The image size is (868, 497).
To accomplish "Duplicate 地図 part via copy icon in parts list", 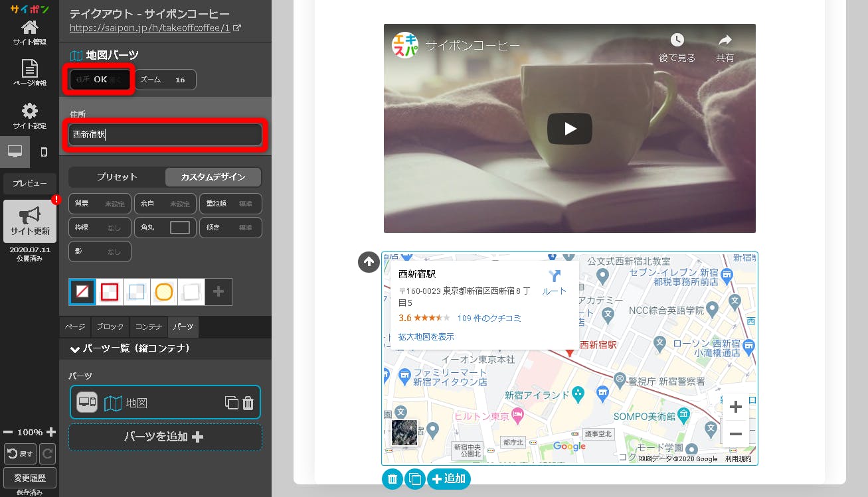I will tap(231, 403).
